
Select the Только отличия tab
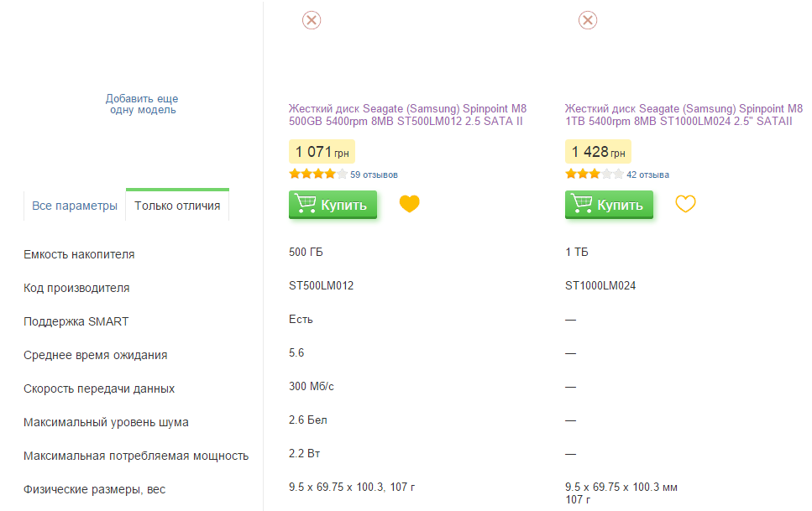tap(177, 206)
